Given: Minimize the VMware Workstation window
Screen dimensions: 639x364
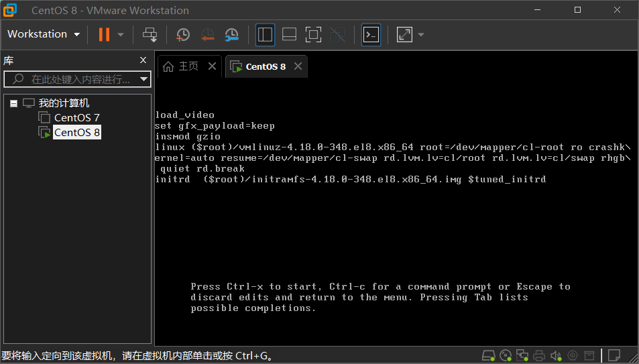Looking at the screenshot, I should [x=538, y=10].
